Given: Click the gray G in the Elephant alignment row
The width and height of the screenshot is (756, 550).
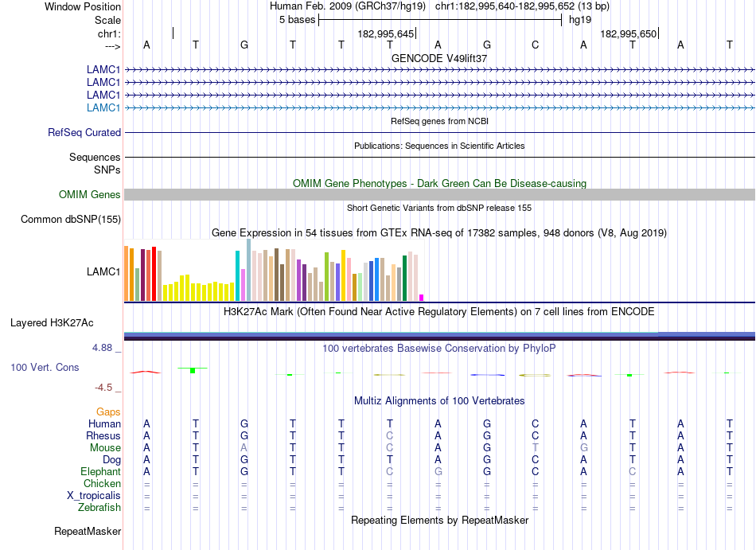Looking at the screenshot, I should coord(438,471).
